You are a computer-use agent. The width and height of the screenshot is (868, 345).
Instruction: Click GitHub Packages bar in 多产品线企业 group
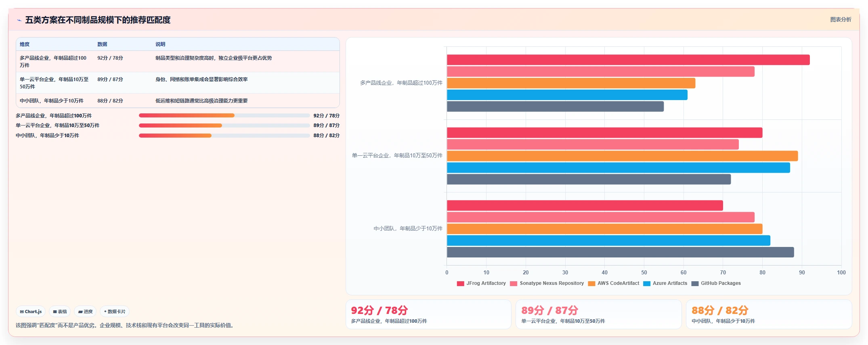click(555, 107)
